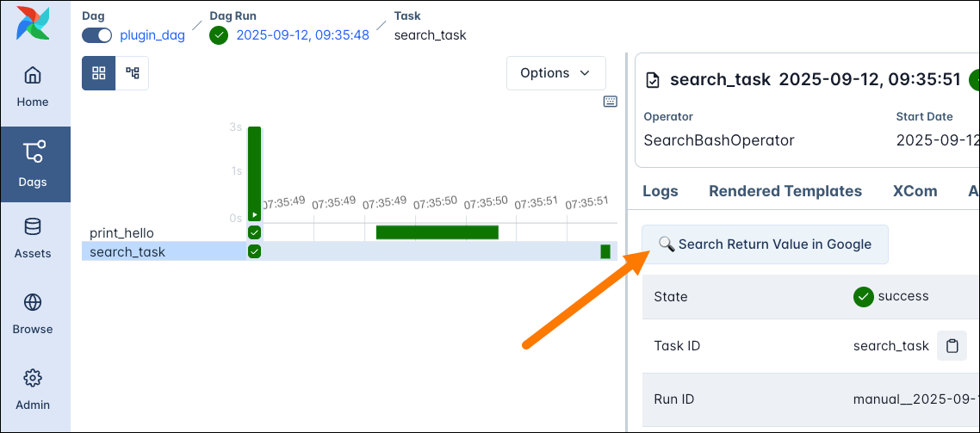Image resolution: width=980 pixels, height=433 pixels.
Task: Go to Home in sidebar
Action: tap(33, 86)
